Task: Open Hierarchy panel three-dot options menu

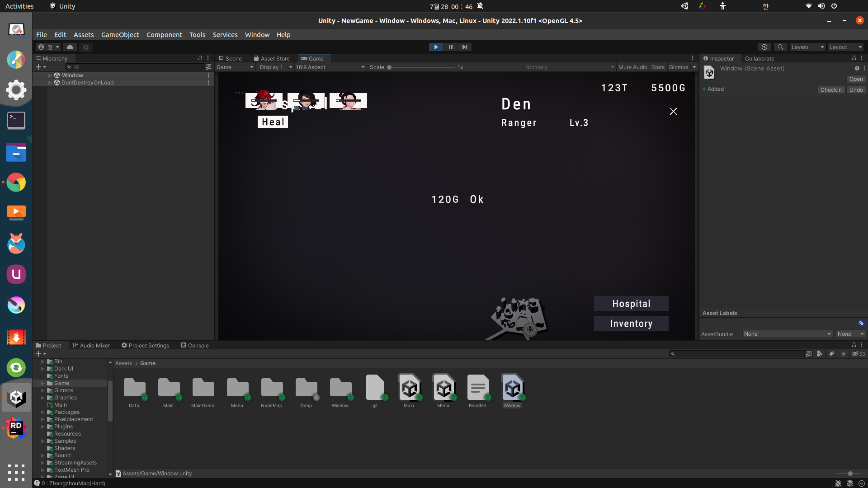Action: coord(208,58)
